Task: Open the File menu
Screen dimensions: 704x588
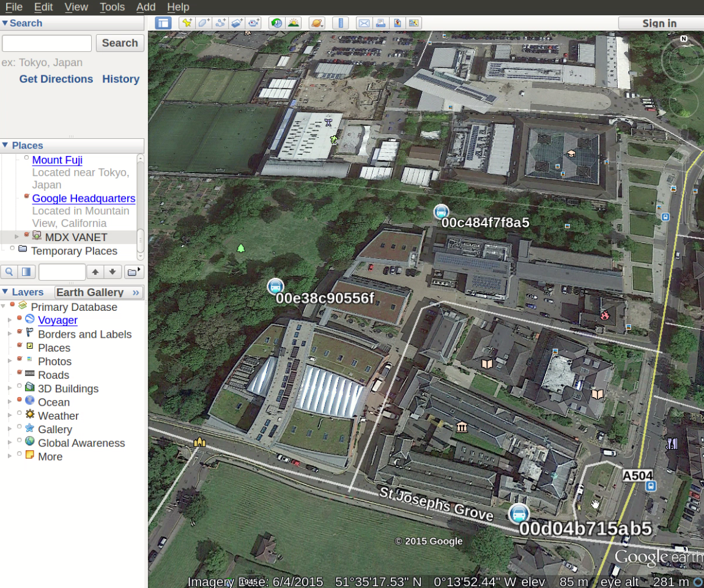Action: tap(14, 7)
